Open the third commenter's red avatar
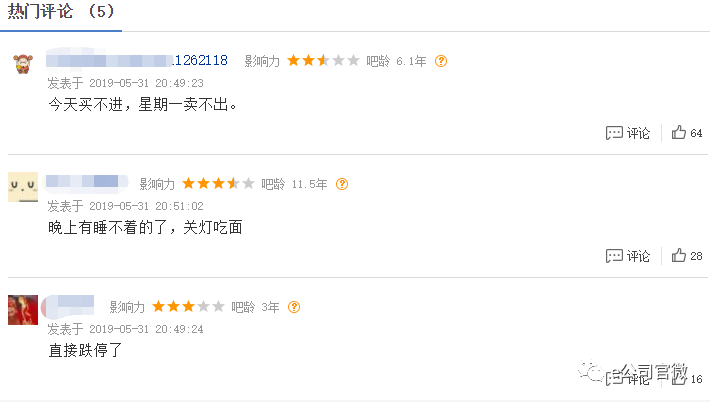 pos(23,310)
